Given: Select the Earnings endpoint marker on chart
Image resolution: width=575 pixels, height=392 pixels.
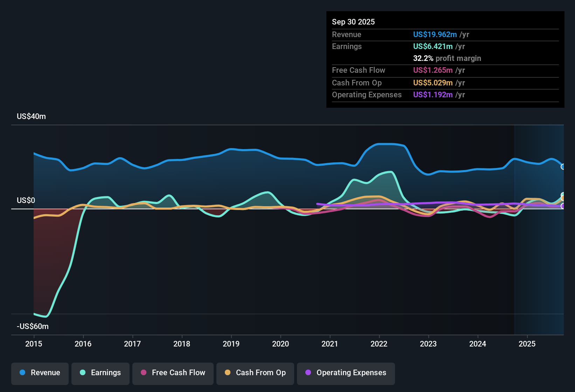Looking at the screenshot, I should point(563,195).
